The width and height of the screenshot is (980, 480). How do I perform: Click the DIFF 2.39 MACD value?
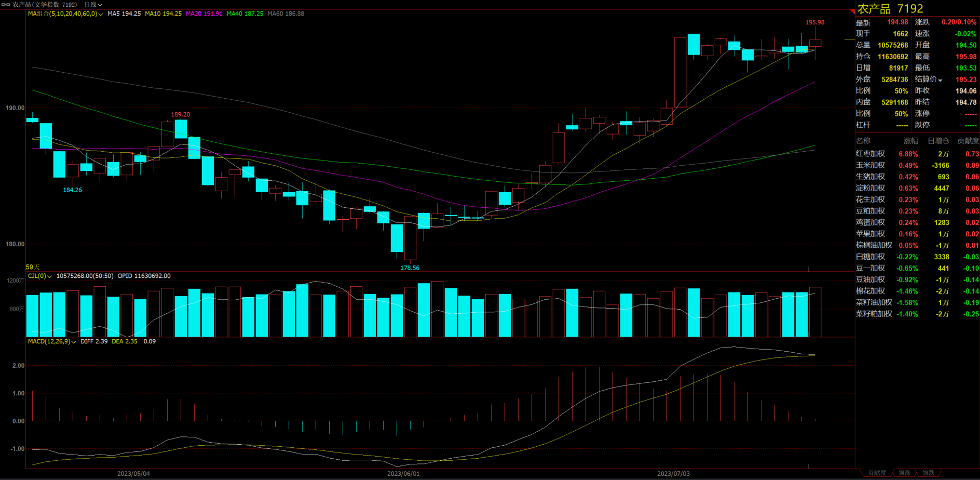pos(94,342)
